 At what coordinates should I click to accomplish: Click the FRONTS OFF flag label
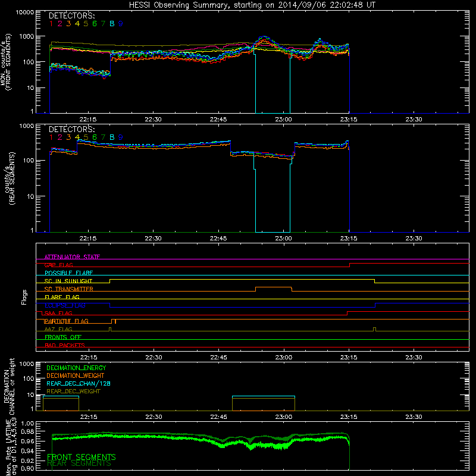(x=63, y=337)
